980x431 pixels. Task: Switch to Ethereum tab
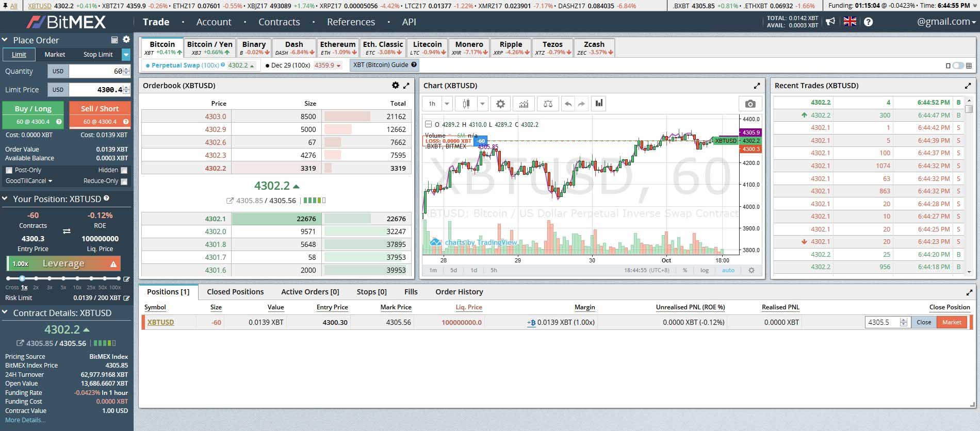338,48
